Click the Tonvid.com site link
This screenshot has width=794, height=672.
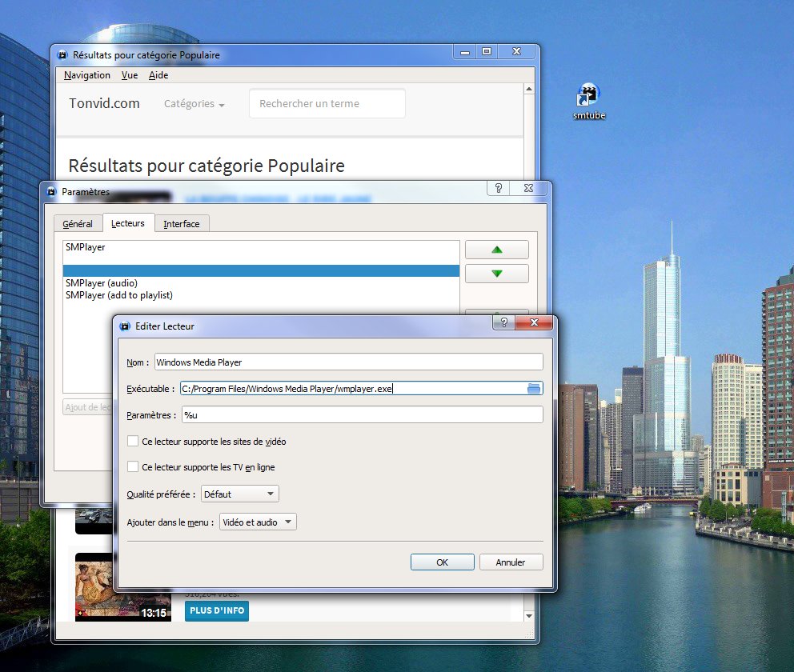pyautogui.click(x=104, y=103)
